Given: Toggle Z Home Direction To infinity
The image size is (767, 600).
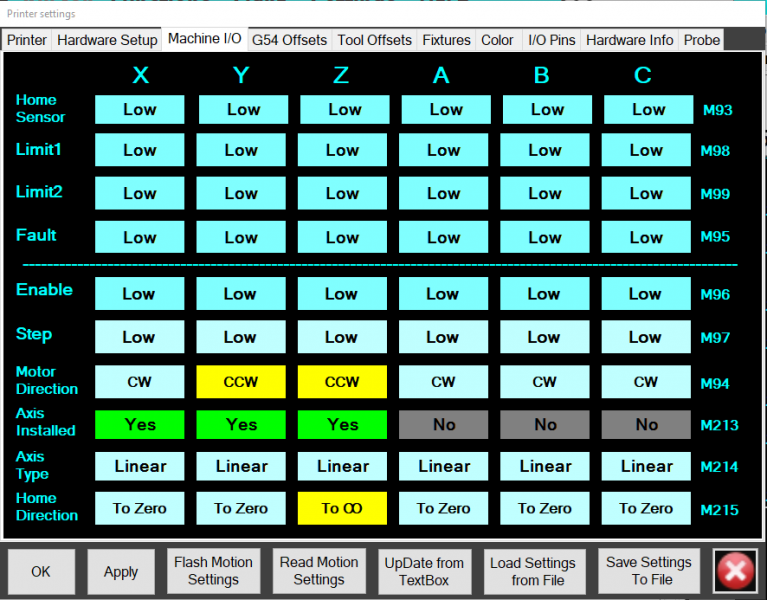Looking at the screenshot, I should 342,509.
